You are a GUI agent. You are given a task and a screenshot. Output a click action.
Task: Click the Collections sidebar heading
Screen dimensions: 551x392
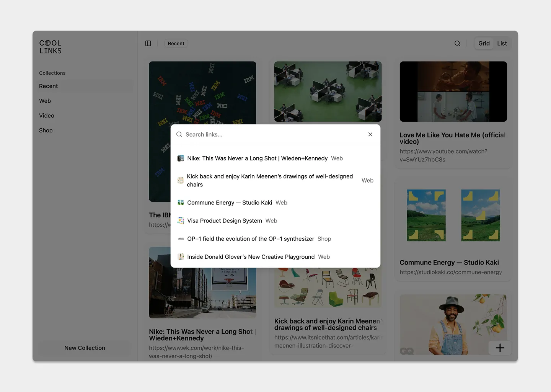pos(52,73)
